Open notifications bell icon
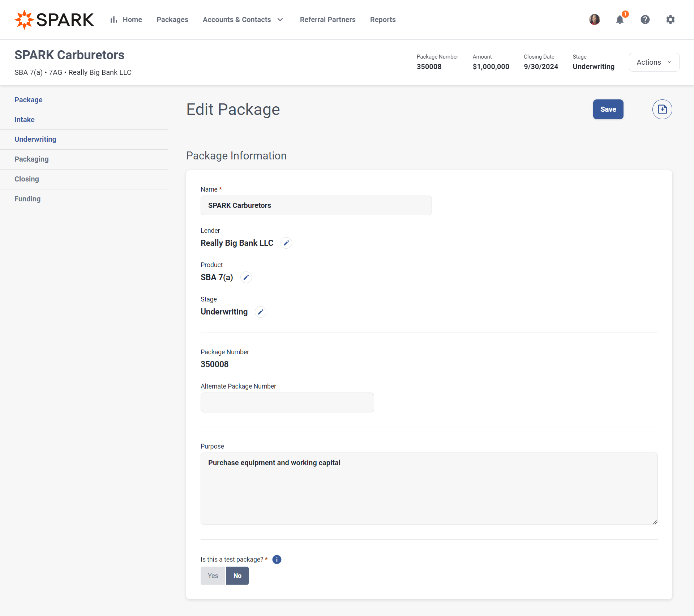The height and width of the screenshot is (616, 694). click(620, 20)
